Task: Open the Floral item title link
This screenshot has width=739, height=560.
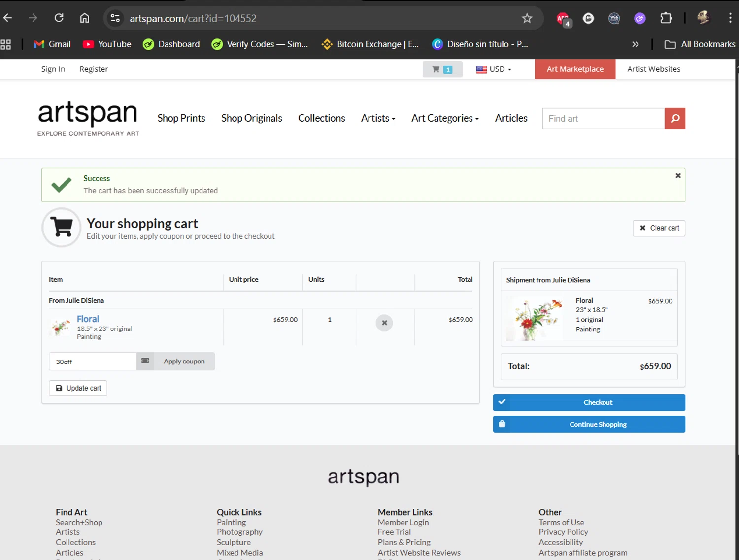Action: tap(88, 319)
